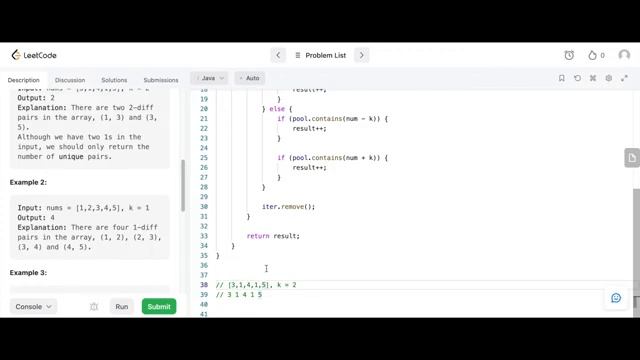Submit the solution
This screenshot has width=640, height=360.
click(159, 307)
